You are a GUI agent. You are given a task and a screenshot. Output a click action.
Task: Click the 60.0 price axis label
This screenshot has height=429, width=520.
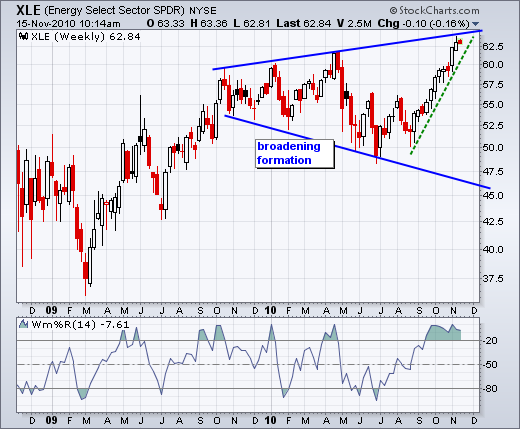(493, 65)
